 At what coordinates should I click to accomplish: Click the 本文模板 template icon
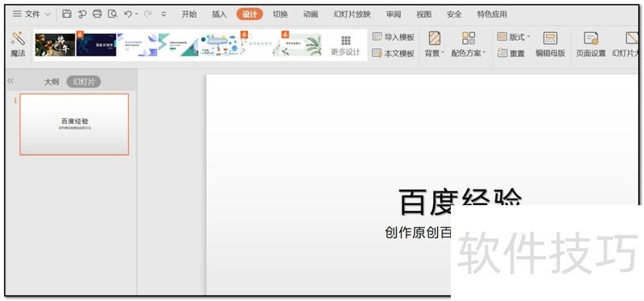click(377, 53)
